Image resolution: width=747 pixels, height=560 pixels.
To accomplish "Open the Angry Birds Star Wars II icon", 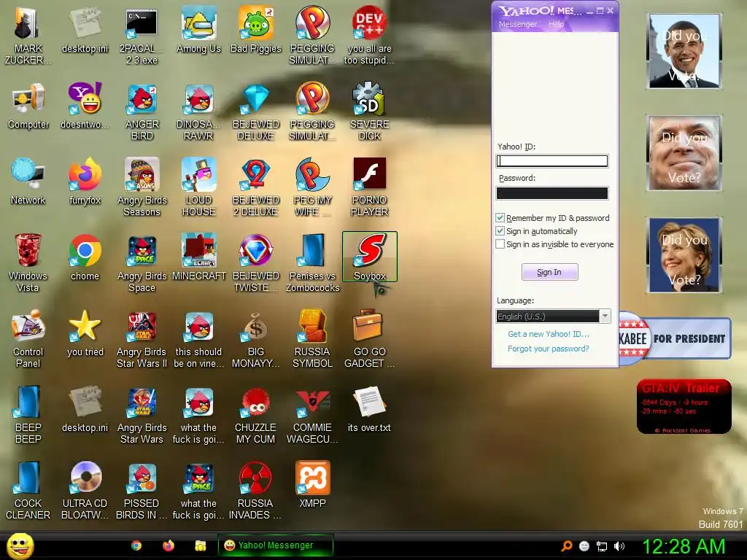I will tap(142, 338).
